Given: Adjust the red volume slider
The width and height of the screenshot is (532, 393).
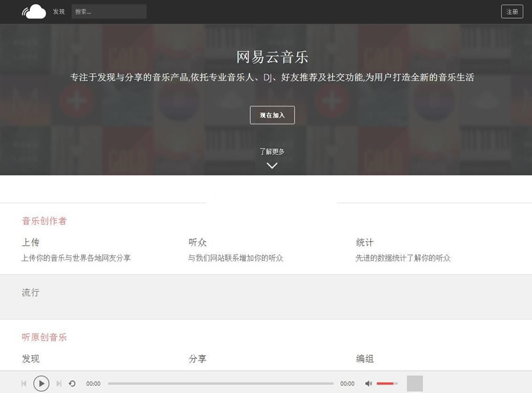Looking at the screenshot, I should 387,384.
